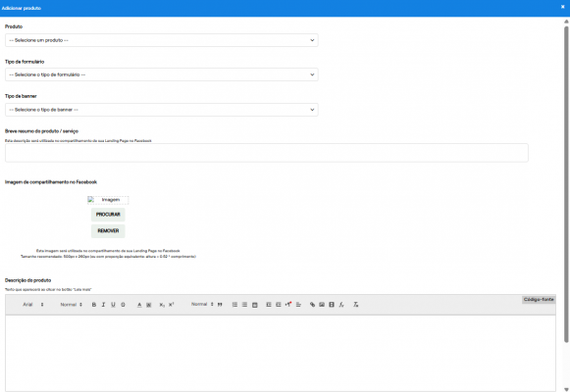
Task: Toggle bold formatting in the editor
Action: coord(94,305)
